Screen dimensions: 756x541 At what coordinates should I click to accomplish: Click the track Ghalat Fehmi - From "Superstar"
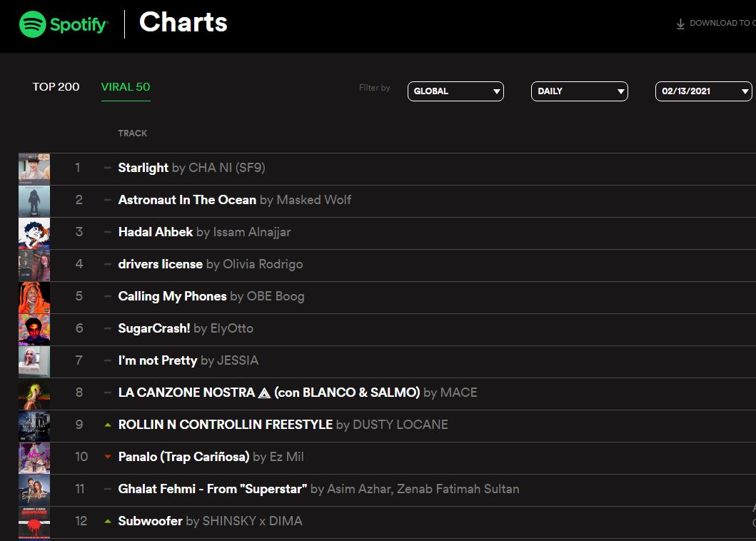pos(213,489)
